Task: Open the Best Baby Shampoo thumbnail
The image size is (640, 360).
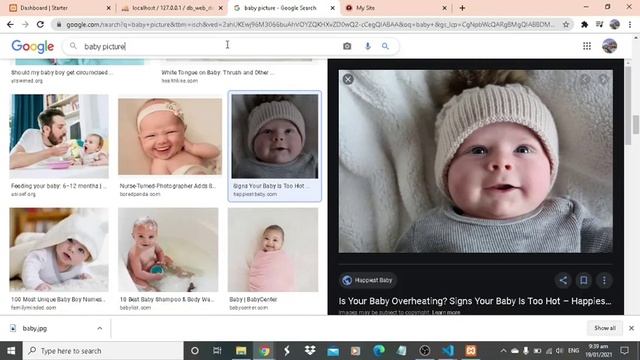Action: (x=168, y=250)
